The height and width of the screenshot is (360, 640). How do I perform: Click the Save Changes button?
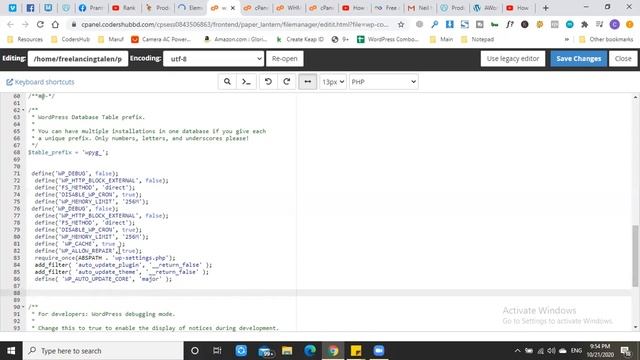tap(578, 59)
